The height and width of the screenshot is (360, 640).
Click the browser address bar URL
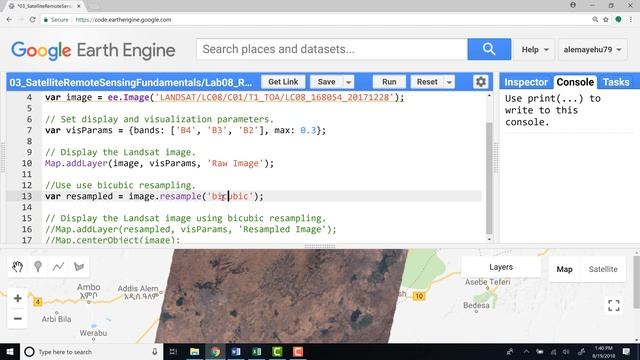[123, 20]
